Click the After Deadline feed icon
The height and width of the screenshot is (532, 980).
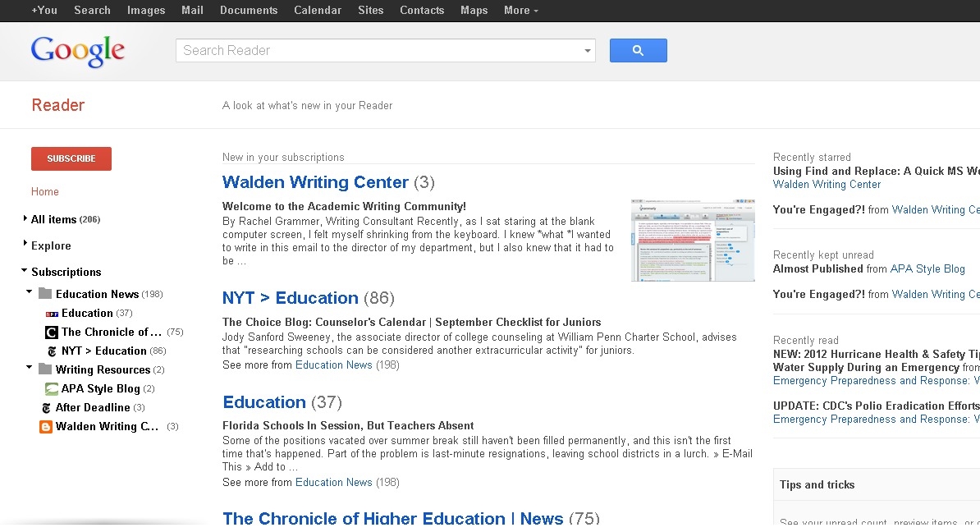46,407
